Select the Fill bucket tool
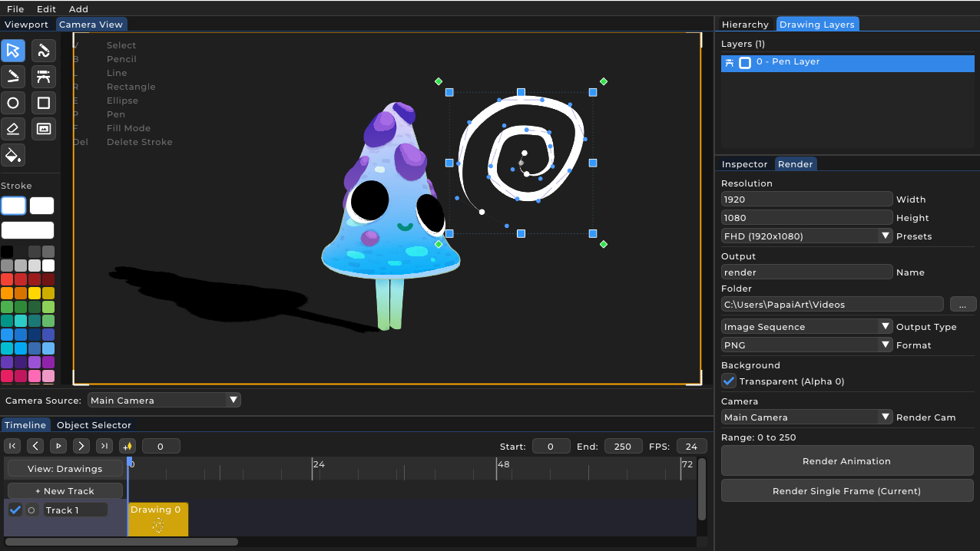 (13, 156)
